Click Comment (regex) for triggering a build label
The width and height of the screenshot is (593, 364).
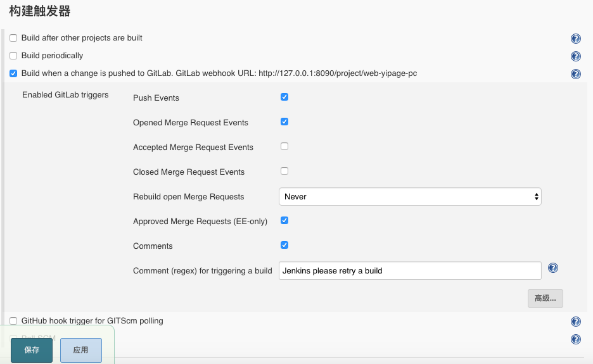tap(202, 271)
